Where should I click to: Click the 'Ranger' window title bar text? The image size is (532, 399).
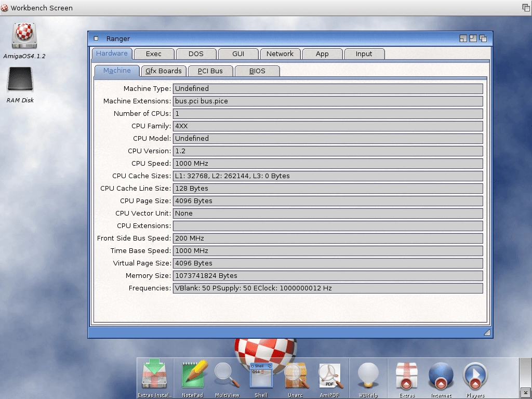[118, 38]
